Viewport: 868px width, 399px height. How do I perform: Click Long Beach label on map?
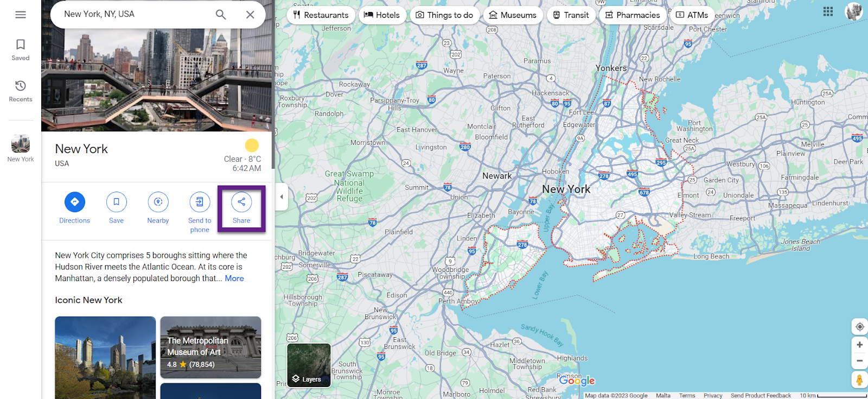711,256
